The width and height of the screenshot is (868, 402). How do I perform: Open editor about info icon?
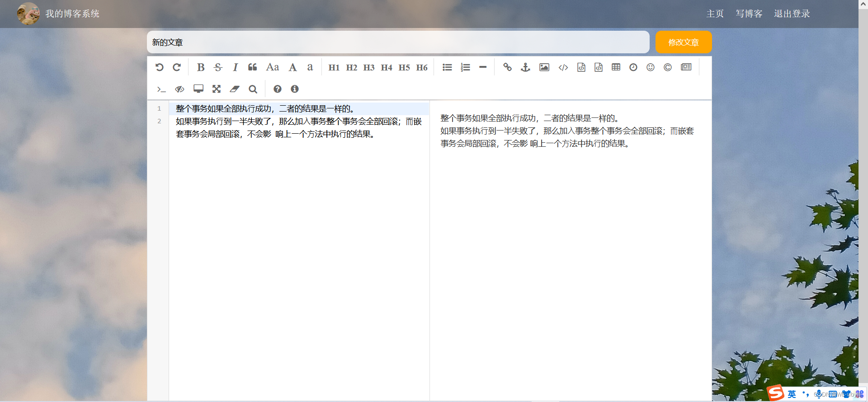pyautogui.click(x=295, y=89)
